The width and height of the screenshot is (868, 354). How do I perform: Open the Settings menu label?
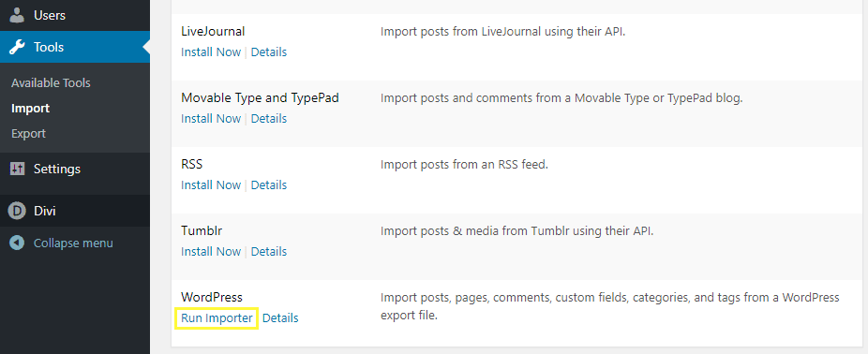pos(57,169)
